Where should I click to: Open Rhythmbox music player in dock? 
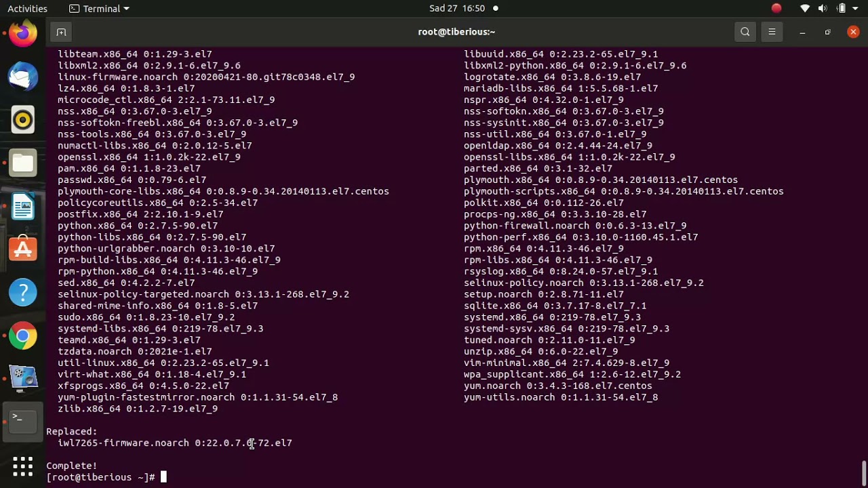(x=22, y=120)
